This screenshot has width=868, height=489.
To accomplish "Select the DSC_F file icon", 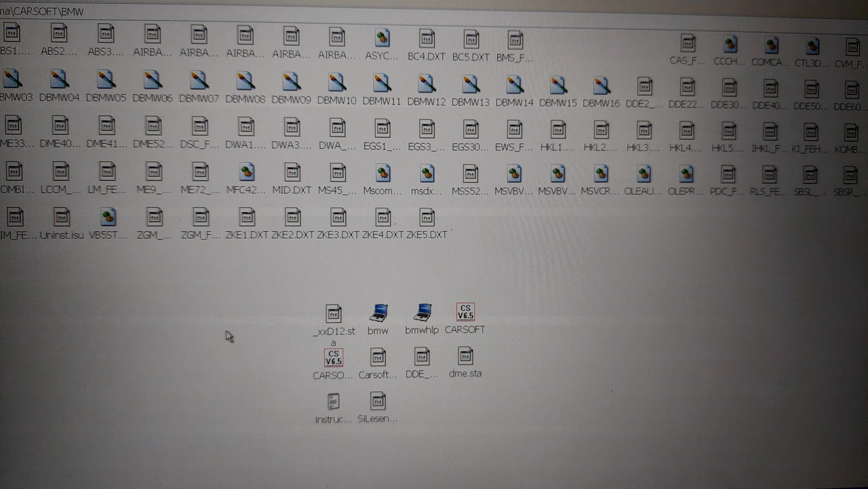I will click(x=199, y=126).
